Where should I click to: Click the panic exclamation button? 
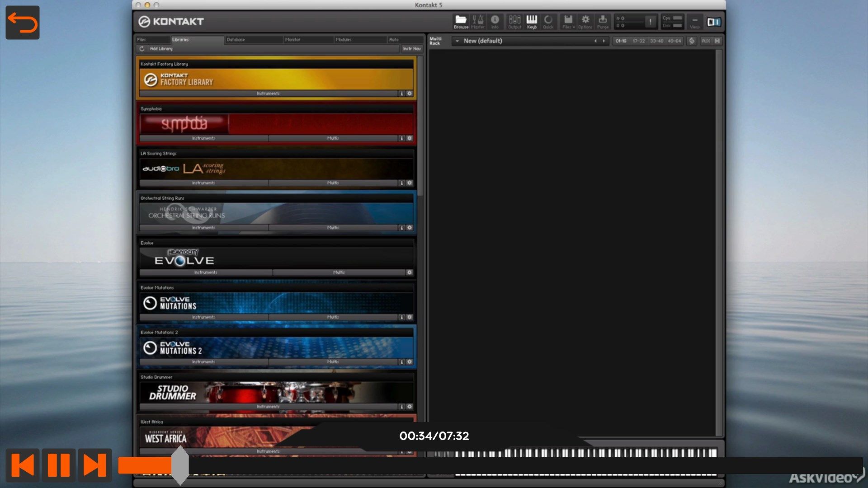pyautogui.click(x=650, y=21)
